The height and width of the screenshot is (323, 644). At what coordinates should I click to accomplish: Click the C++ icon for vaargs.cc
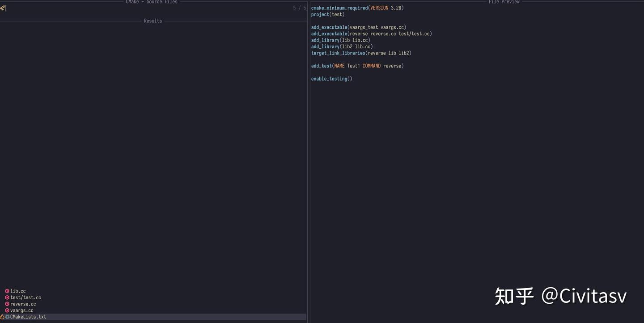click(7, 310)
